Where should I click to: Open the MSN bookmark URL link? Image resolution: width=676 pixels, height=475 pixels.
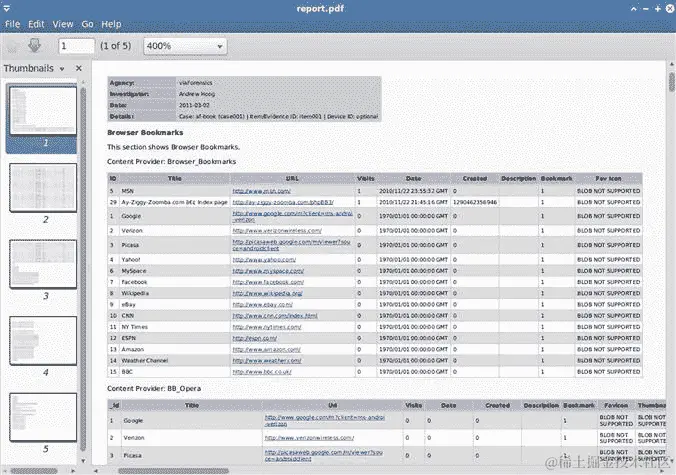point(262,191)
